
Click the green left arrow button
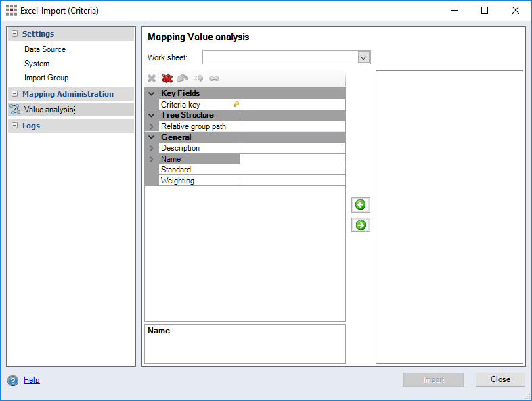(x=361, y=205)
